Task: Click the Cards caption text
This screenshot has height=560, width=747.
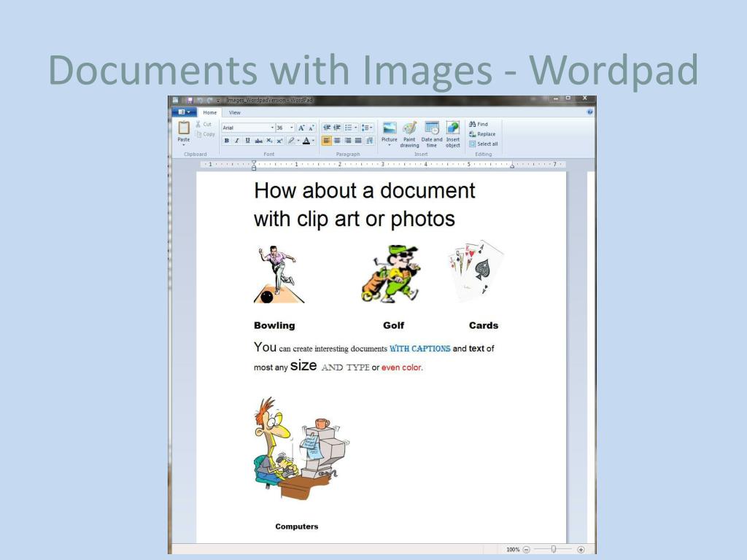Action: (484, 326)
